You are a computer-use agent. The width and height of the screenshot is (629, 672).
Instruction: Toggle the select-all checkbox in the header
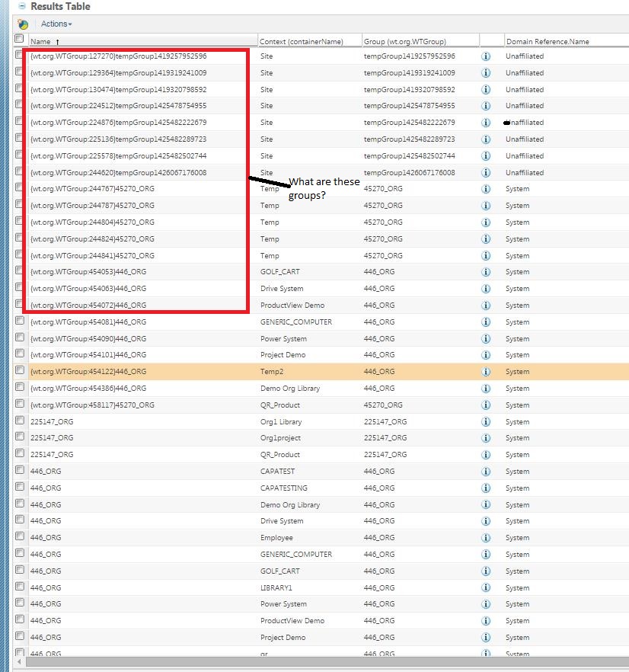[x=19, y=39]
